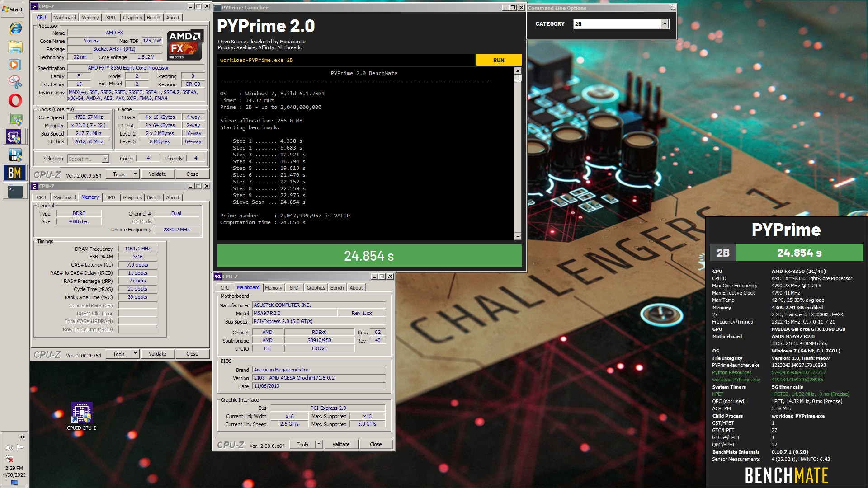868x488 pixels.
Task: Click the Mainboard Model field M5A97 R2.0
Action: click(x=295, y=313)
